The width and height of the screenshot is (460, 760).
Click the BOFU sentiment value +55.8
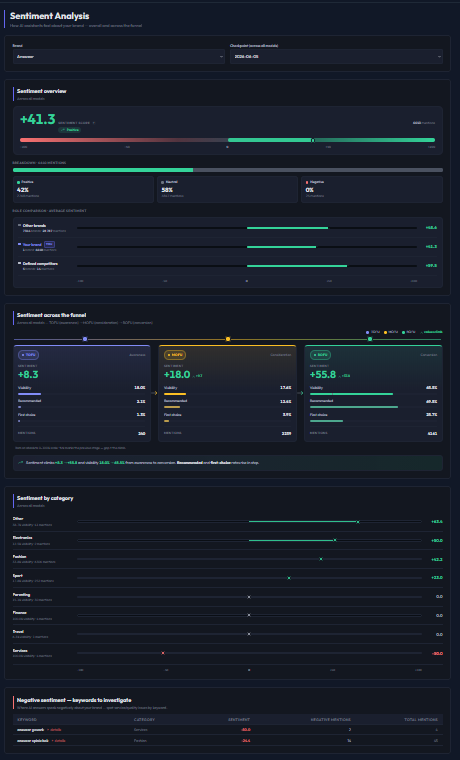(x=323, y=375)
